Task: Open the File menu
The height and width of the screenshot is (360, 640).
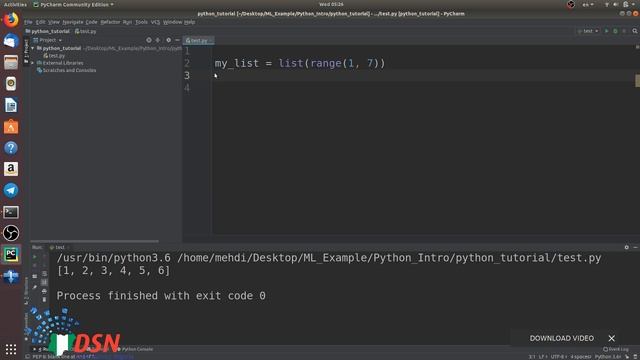Action: click(28, 22)
